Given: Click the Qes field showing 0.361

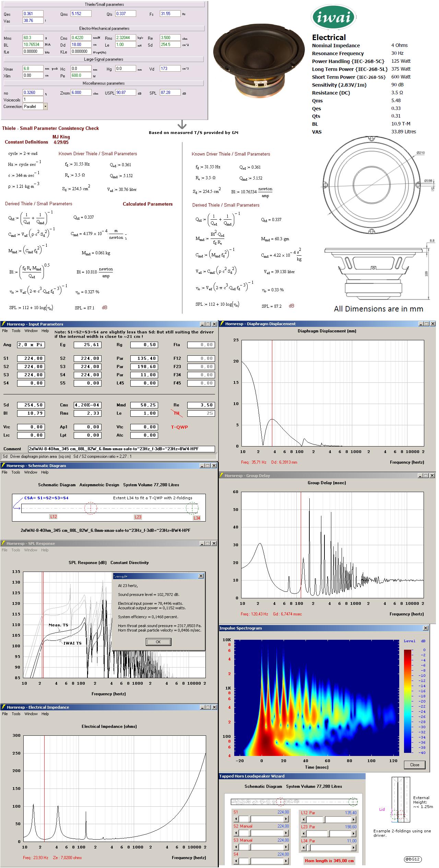Looking at the screenshot, I should tap(33, 14).
